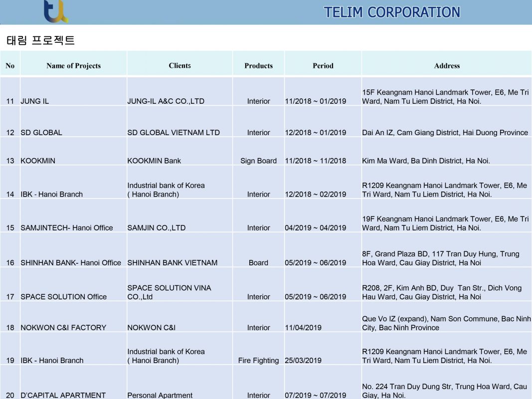The height and width of the screenshot is (399, 532).
Task: Select the SD GLOBAL VIETNAM LTD client cell
Action: (174, 133)
